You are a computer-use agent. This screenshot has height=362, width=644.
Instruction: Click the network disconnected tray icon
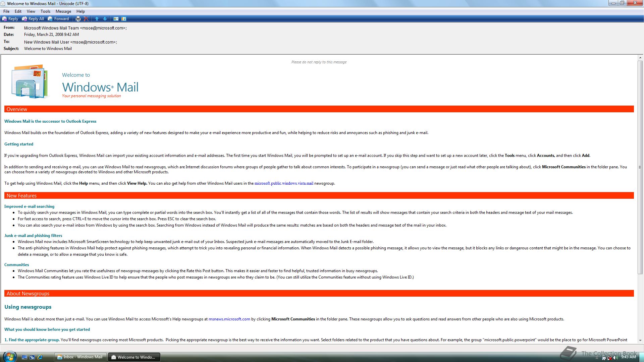609,358
